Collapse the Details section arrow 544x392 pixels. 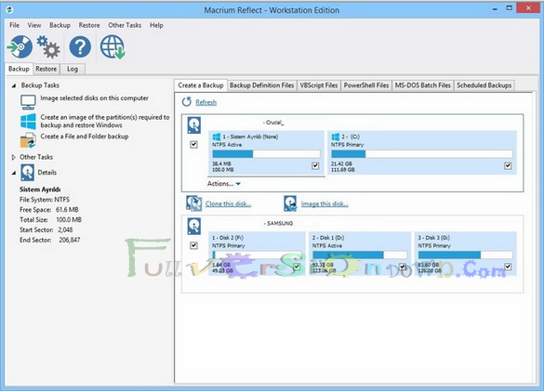click(x=14, y=173)
